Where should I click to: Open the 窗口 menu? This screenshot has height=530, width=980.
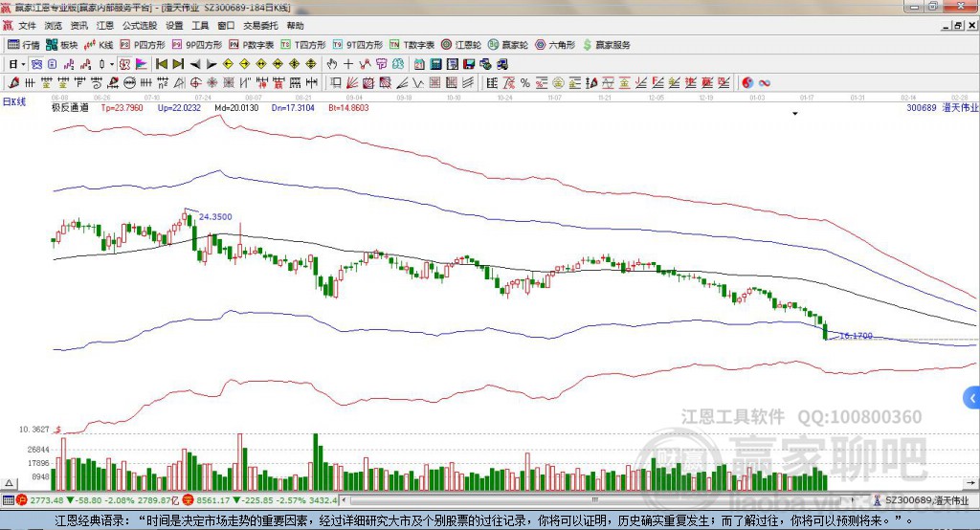tap(226, 26)
